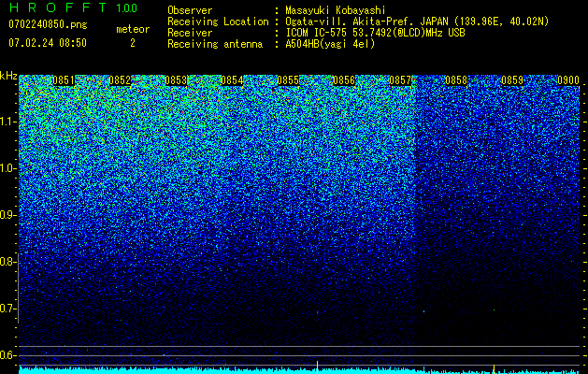Select antenna value A504HB(yagi 4el)
The image size is (588, 374).
point(330,44)
